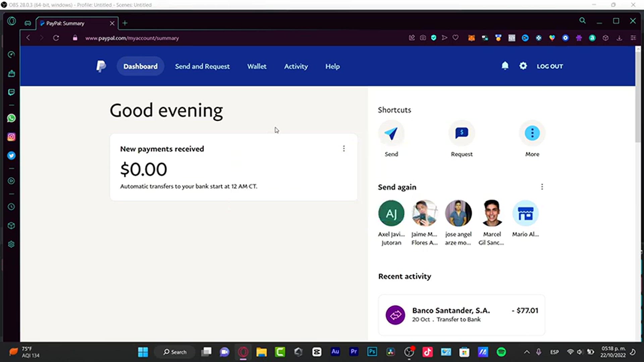644x362 pixels.
Task: Open PayPal settings gear
Action: 523,66
